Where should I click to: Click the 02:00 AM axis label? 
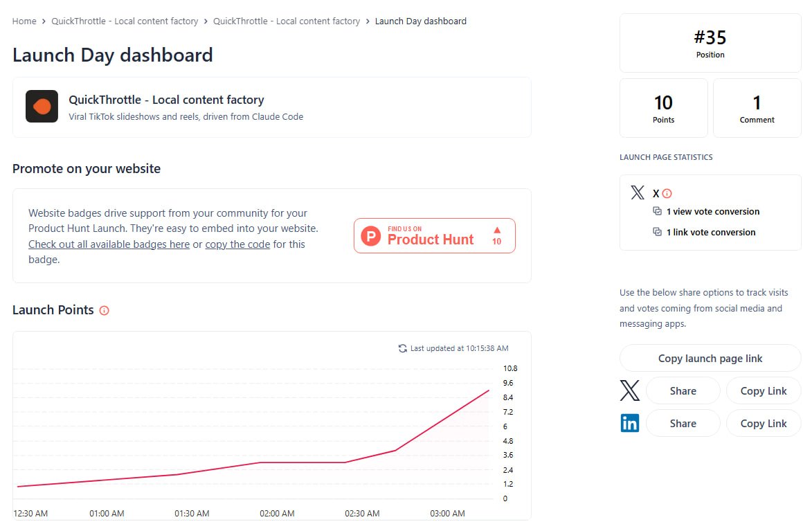tap(277, 514)
